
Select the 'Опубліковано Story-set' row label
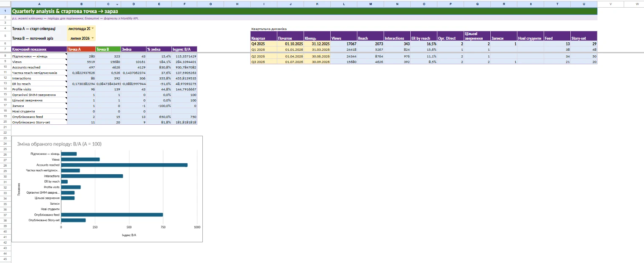(39, 122)
